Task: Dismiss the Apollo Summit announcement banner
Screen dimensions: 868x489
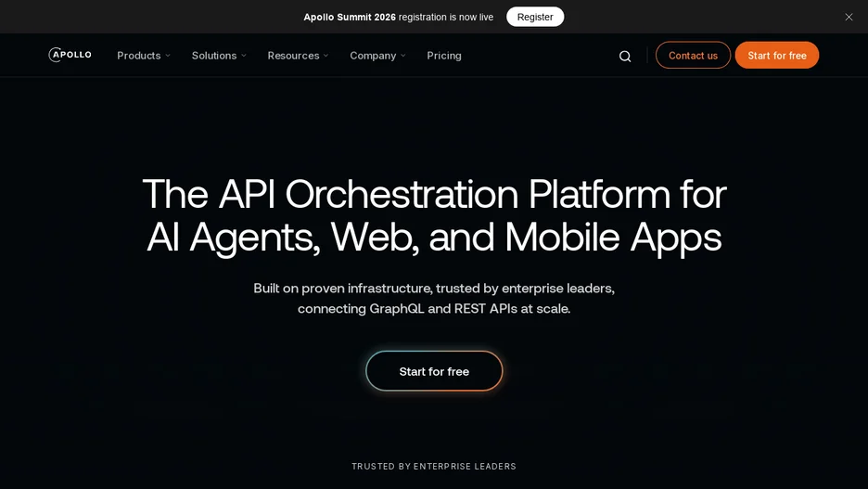Action: 849,18
